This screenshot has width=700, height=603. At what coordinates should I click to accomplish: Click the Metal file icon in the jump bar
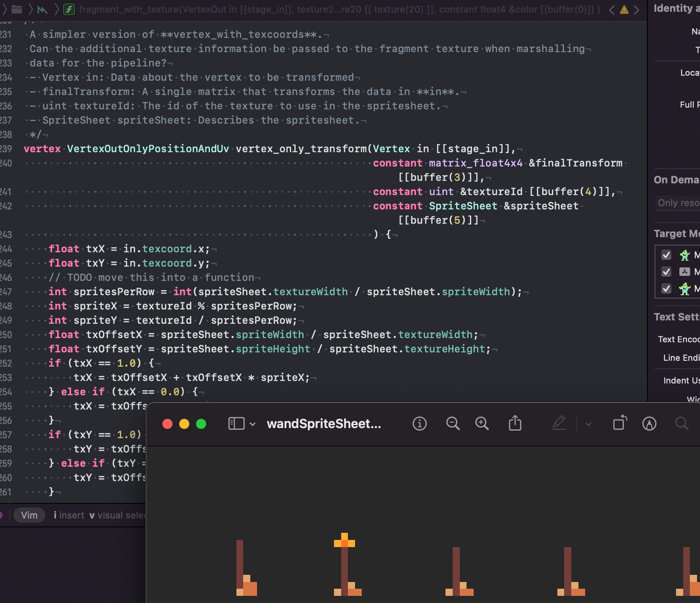point(42,9)
